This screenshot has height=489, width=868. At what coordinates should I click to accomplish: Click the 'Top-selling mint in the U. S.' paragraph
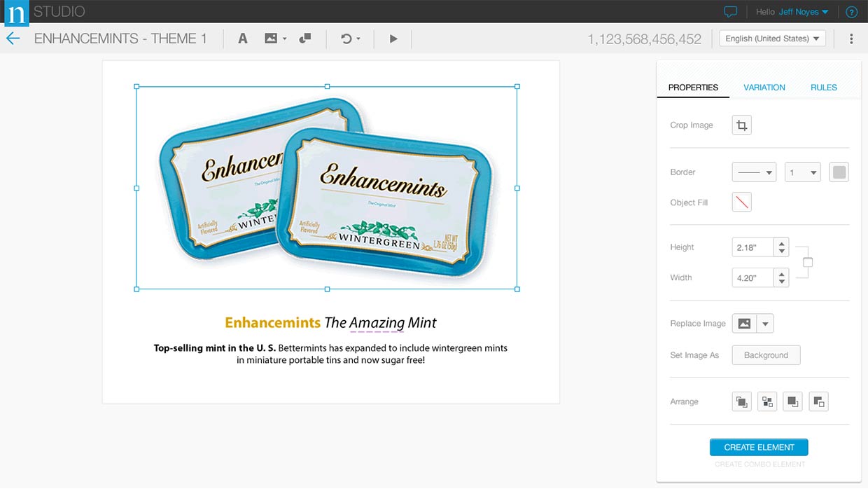click(x=330, y=354)
